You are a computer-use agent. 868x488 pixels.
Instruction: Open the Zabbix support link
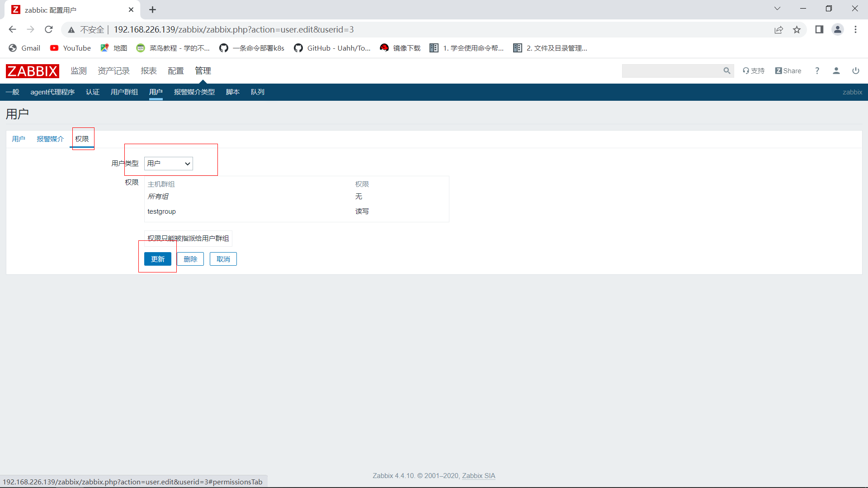(753, 71)
